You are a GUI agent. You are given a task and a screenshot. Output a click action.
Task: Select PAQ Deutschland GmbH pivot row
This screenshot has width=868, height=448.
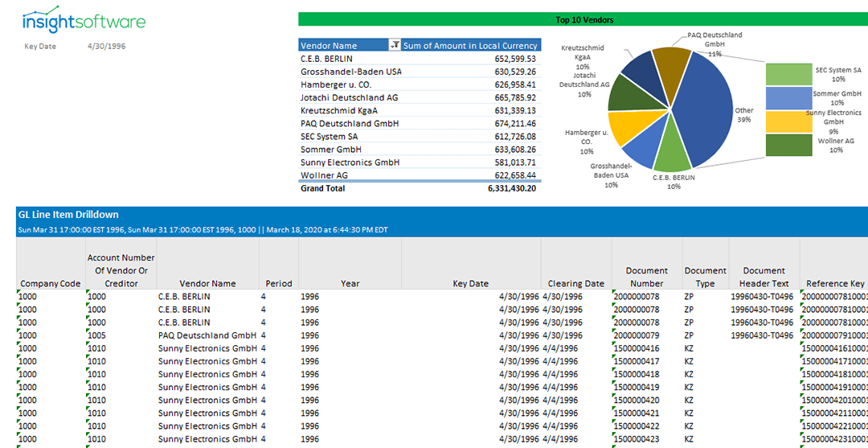(420, 124)
